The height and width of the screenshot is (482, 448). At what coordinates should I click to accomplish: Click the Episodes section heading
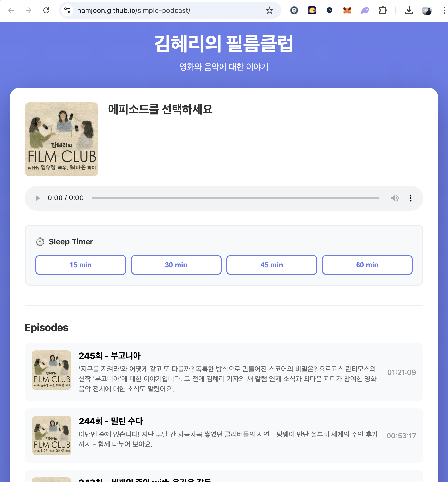46,328
